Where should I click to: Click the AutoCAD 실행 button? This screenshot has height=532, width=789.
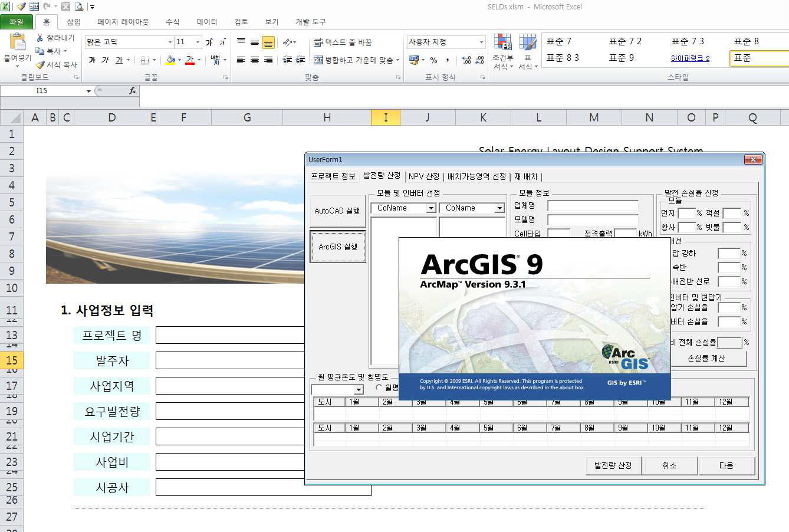tap(337, 211)
